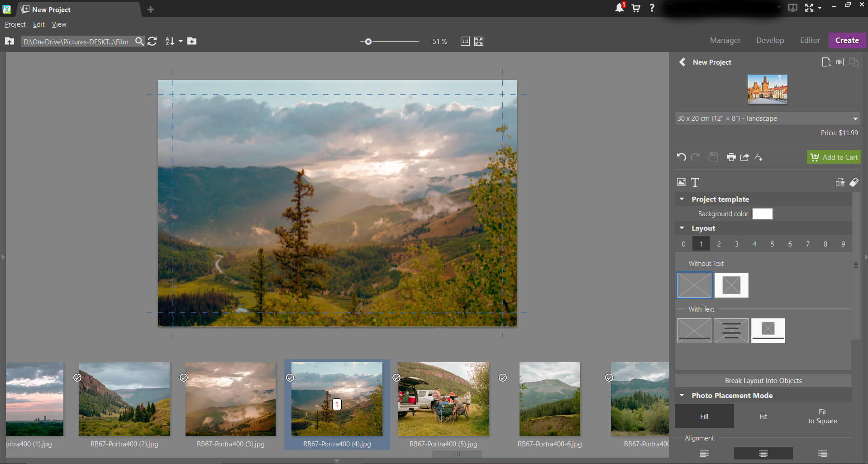This screenshot has width=868, height=464.
Task: Click the notifications bell icon
Action: [619, 8]
